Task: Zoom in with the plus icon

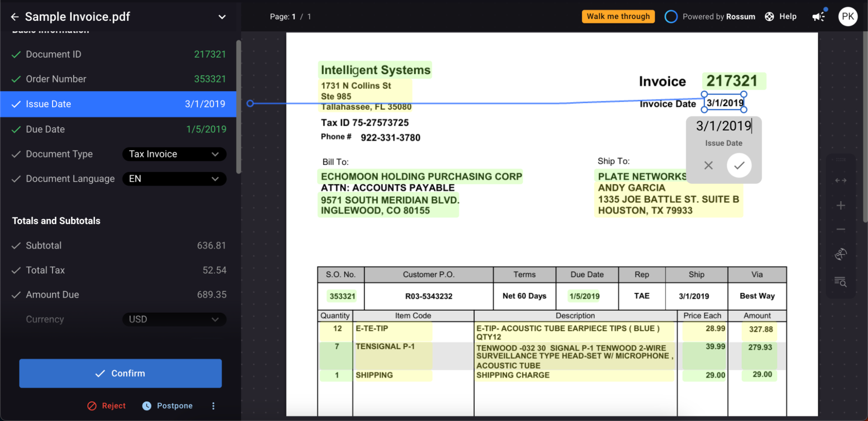Action: click(841, 206)
